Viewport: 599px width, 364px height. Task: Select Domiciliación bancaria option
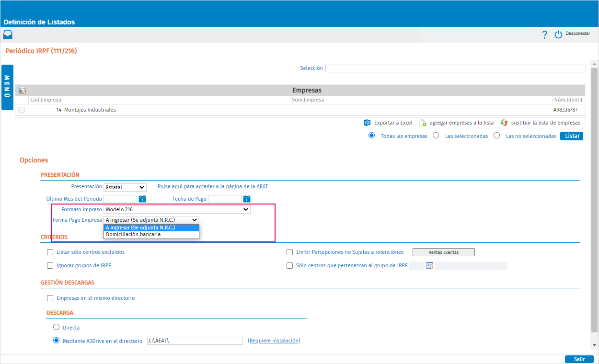151,235
